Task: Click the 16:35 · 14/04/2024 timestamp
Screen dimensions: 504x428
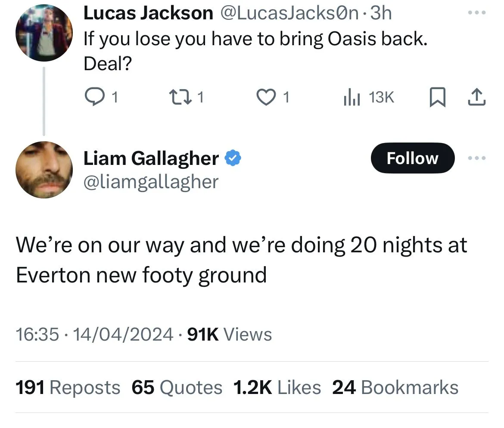Action: pyautogui.click(x=94, y=334)
